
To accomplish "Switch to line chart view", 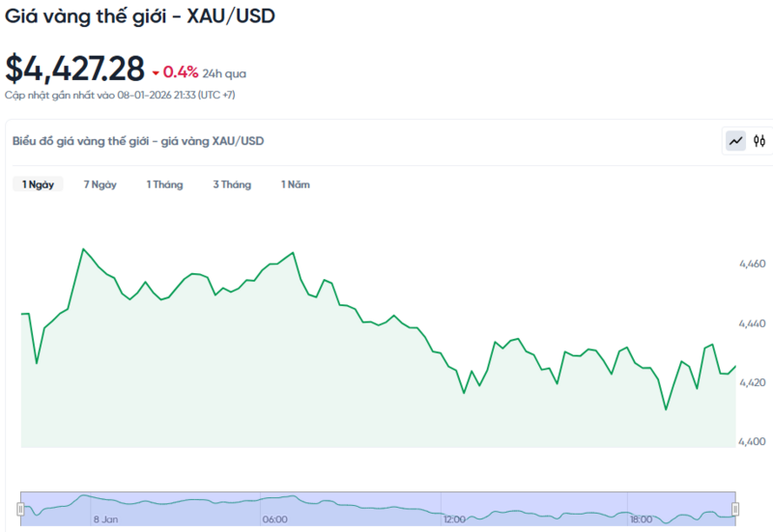I will [736, 141].
